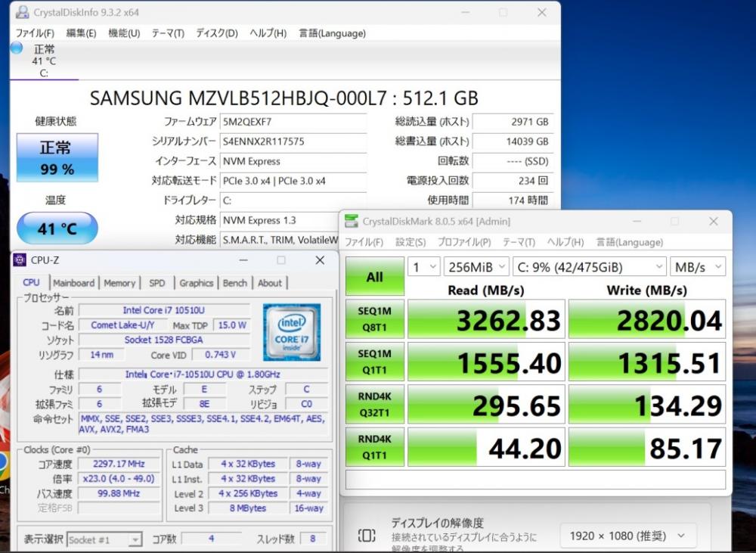Switch to the Memory tab in CPU-Z

[119, 283]
